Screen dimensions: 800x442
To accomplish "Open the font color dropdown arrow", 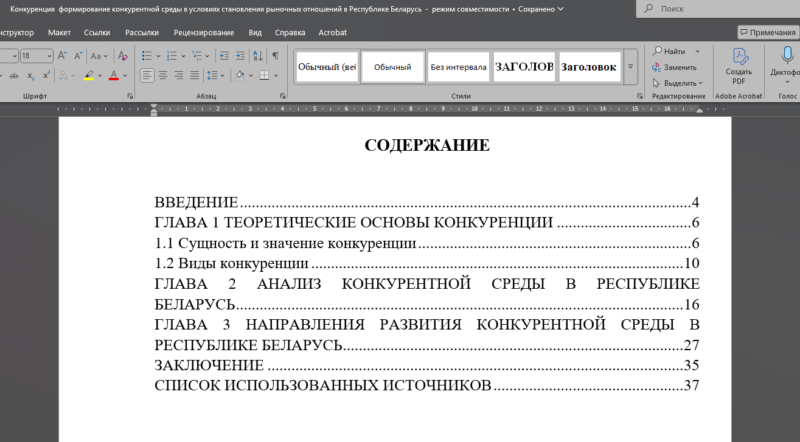I will pos(125,76).
